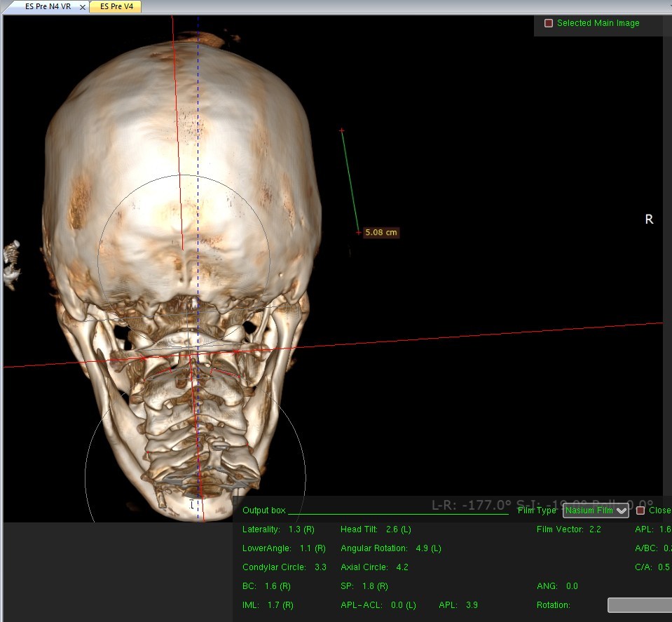Click into the Output box field
Viewport: 672px width, 622px height.
point(397,511)
